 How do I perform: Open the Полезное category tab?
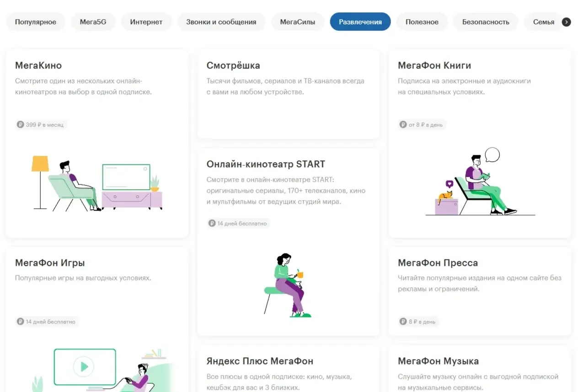[x=422, y=22]
